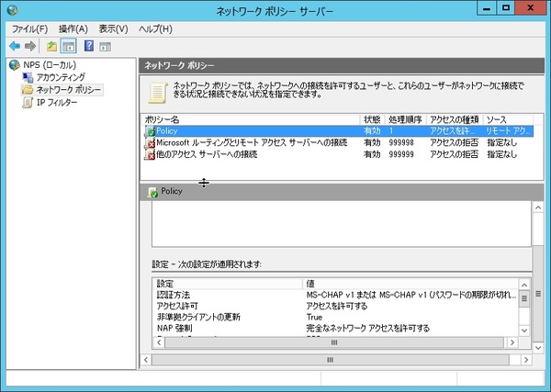Select IP フィルター in the tree
This screenshot has width=551, height=392.
click(57, 103)
